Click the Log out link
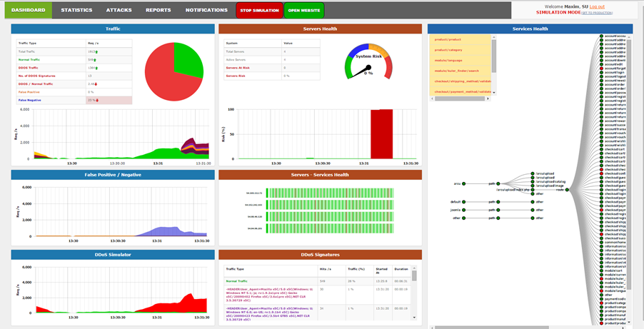Screen dimensions: 644x329 coord(597,6)
